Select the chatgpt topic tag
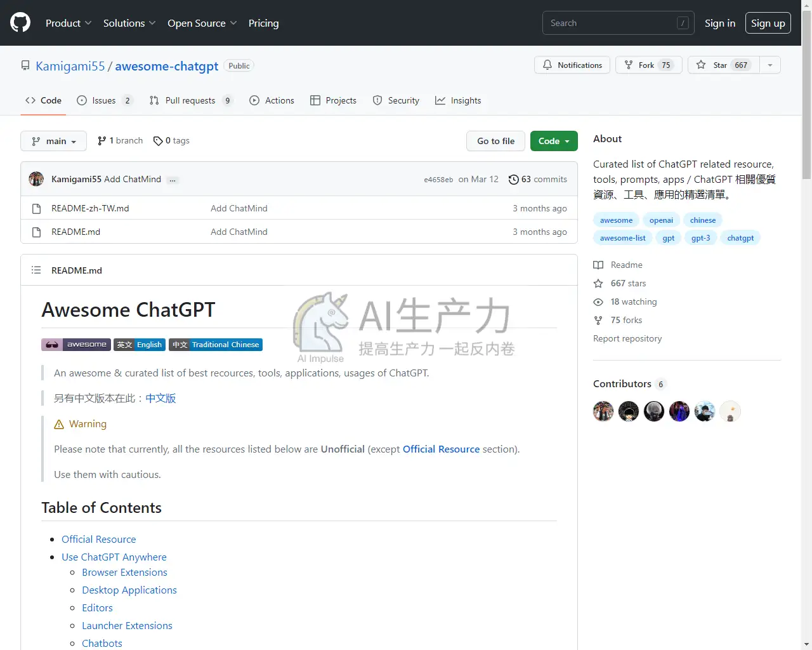Screen dimensions: 812x650 coord(740,238)
